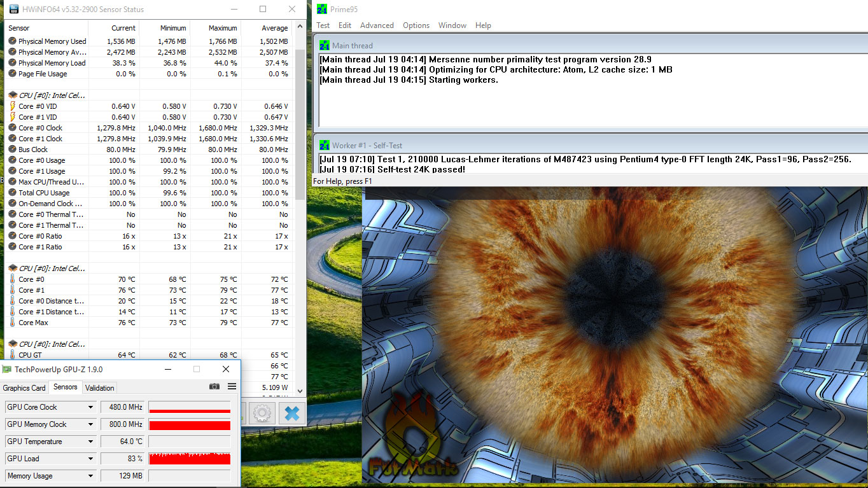Open the GPU Core Clock dropdown
The height and width of the screenshot is (488, 868).
[x=90, y=407]
